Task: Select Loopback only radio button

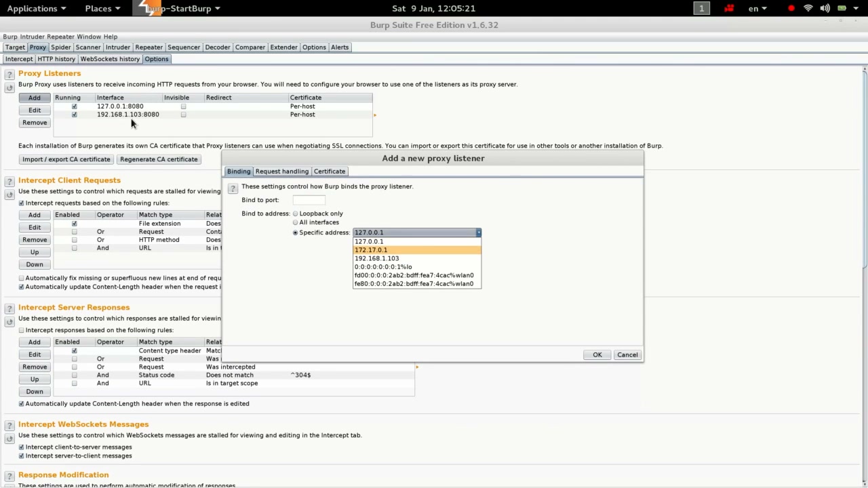Action: 295,213
